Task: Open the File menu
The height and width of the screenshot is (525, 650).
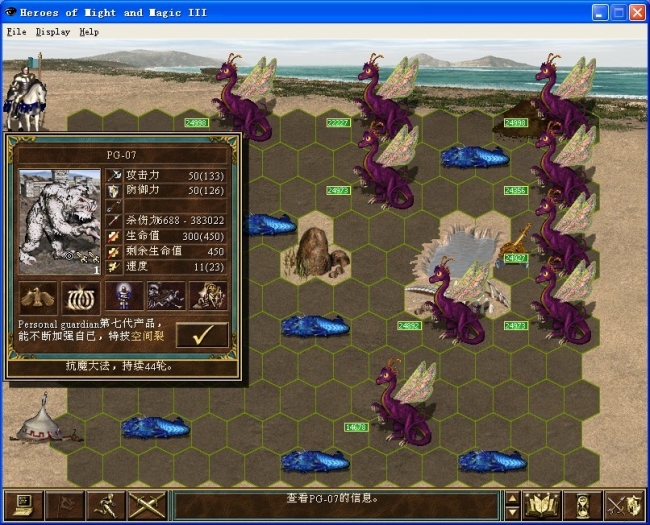Action: [x=17, y=32]
